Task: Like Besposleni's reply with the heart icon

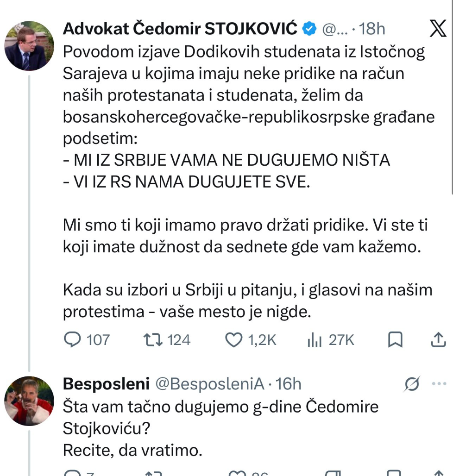Action: 237,473
